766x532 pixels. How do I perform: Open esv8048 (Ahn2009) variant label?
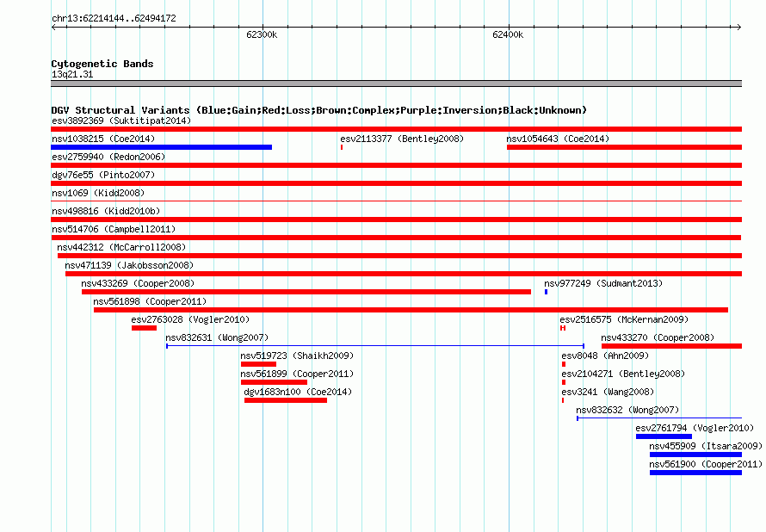pyautogui.click(x=605, y=356)
